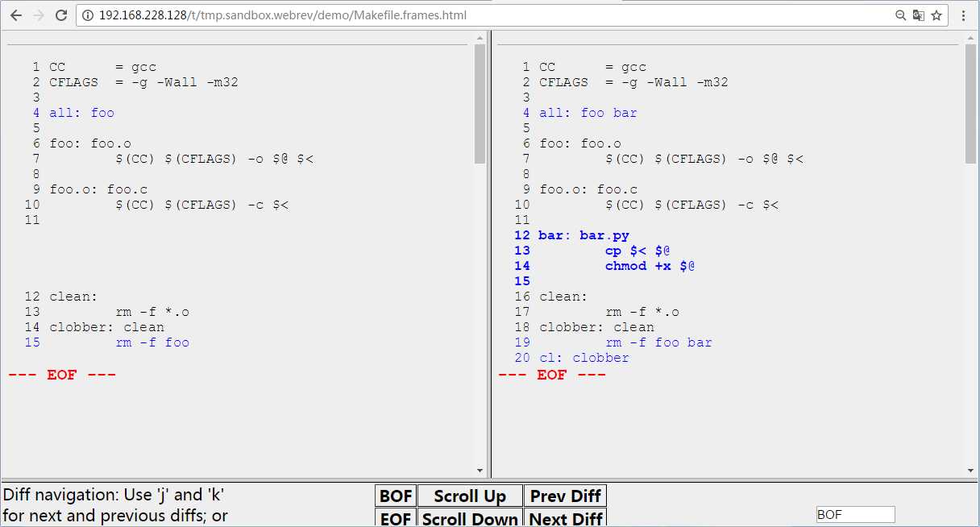980x527 pixels.
Task: Click 'rm -f foo' line in left pane
Action: click(152, 342)
